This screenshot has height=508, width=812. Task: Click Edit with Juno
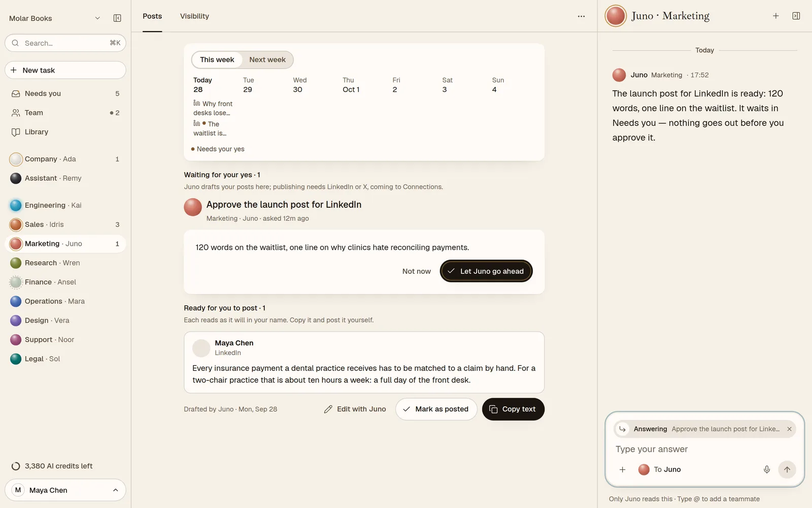point(355,409)
